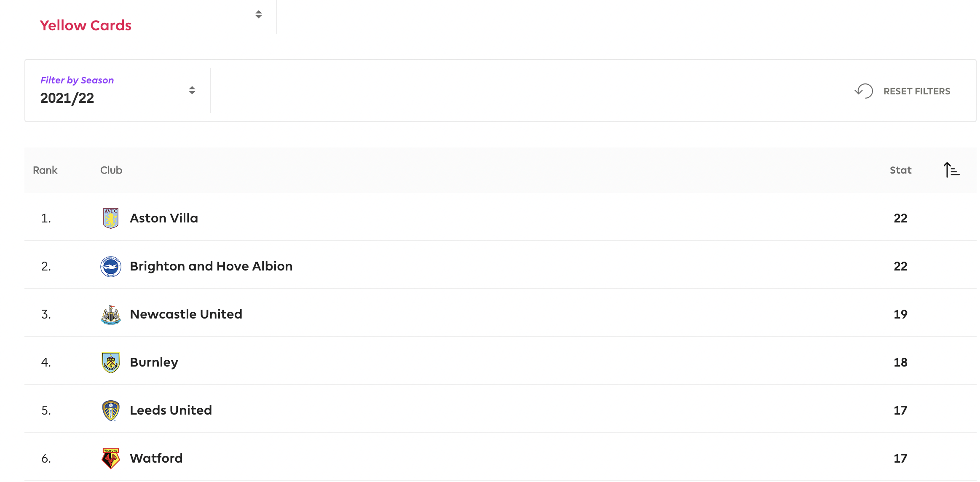The width and height of the screenshot is (980, 482).
Task: Toggle the Stat sort order arrow
Action: 951,170
